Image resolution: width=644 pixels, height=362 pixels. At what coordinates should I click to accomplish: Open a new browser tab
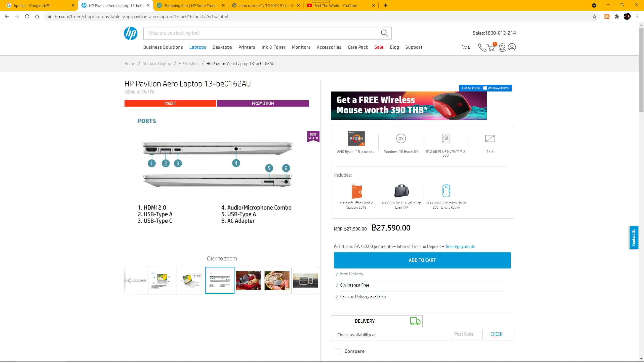click(x=385, y=6)
